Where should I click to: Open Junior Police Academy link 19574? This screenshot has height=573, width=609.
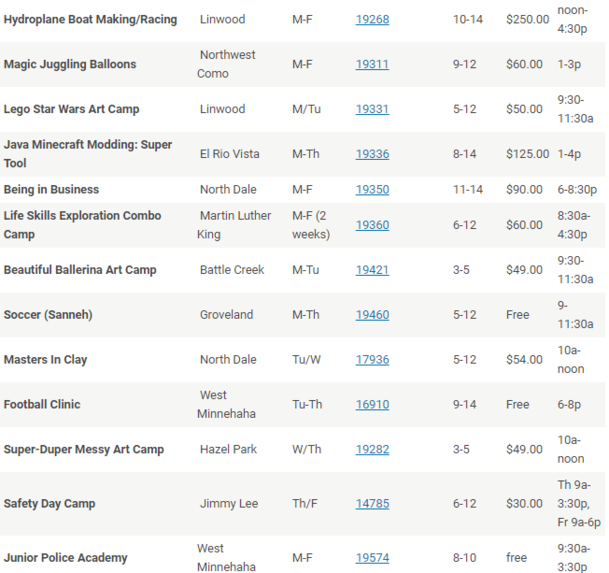[372, 558]
